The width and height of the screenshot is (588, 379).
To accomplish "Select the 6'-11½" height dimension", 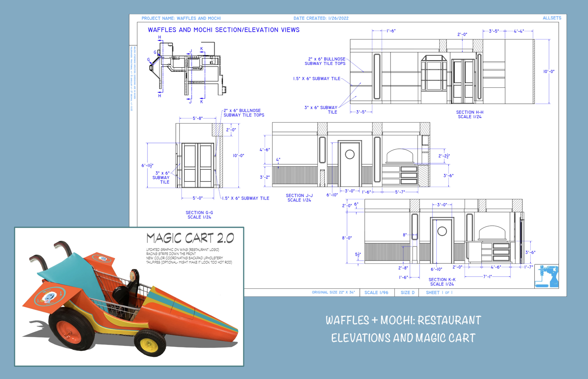I will 147,165.
